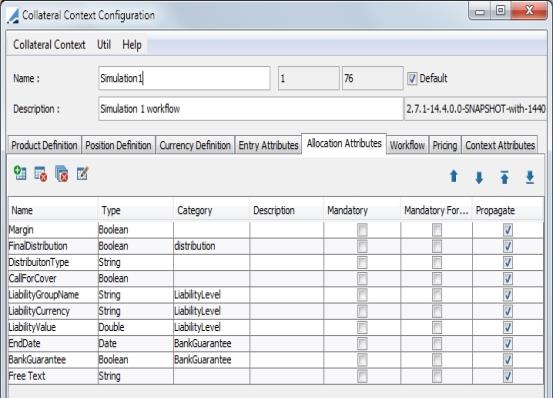Image resolution: width=553 pixels, height=398 pixels.
Task: Check Mandatory for the BankGuarantee row
Action: click(362, 360)
